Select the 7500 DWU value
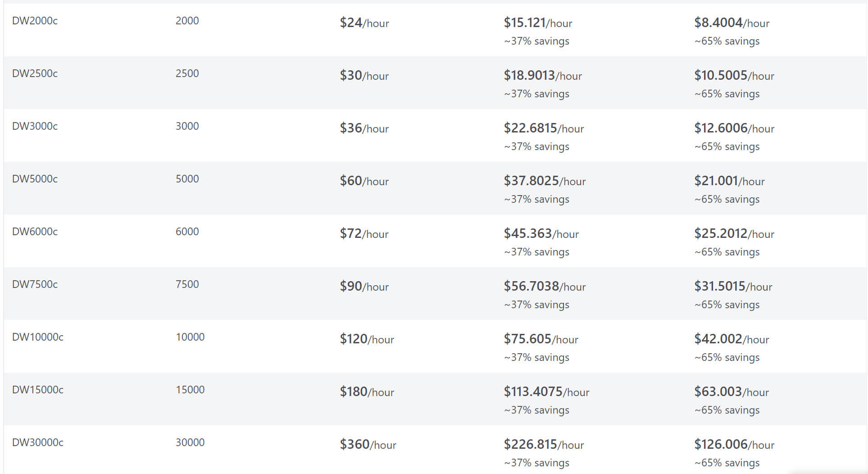 pos(187,284)
